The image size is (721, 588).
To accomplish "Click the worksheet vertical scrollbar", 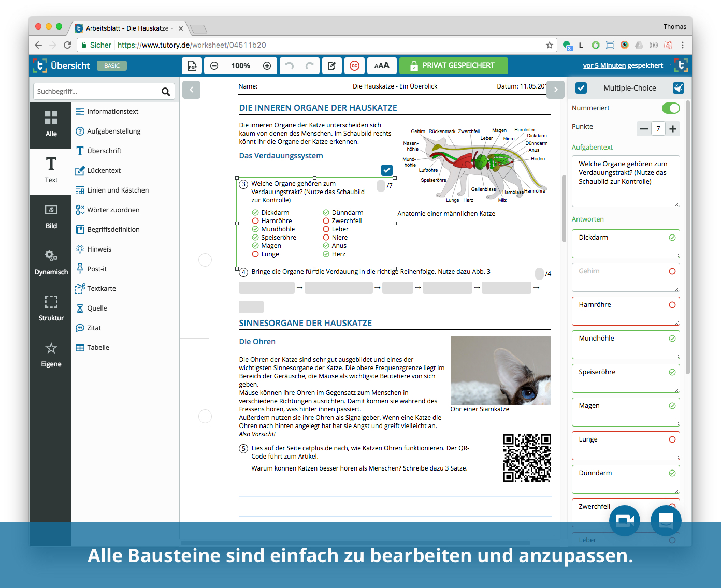I will [x=564, y=208].
